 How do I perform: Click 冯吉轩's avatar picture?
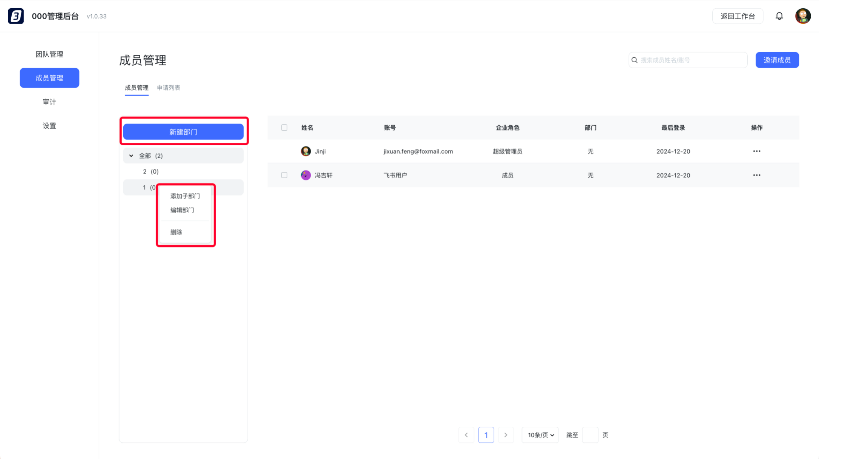pos(306,175)
